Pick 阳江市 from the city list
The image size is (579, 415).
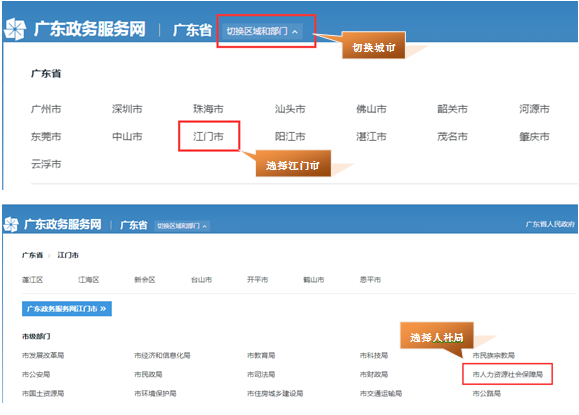290,137
